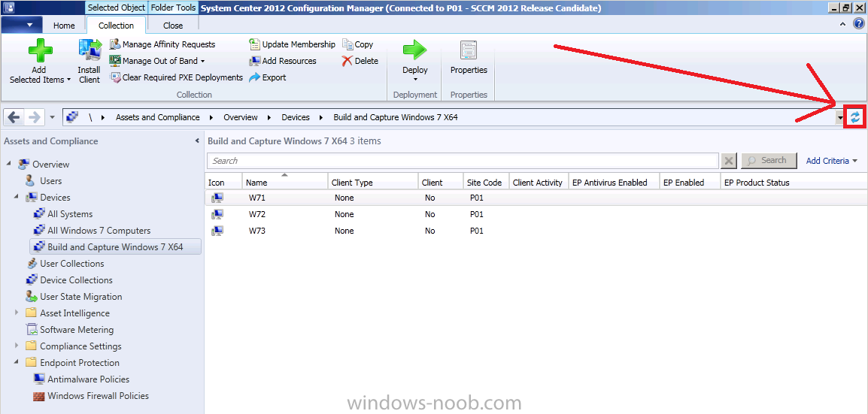This screenshot has height=414, width=868.
Task: Expand the Asset Intelligence folder
Action: [x=16, y=313]
